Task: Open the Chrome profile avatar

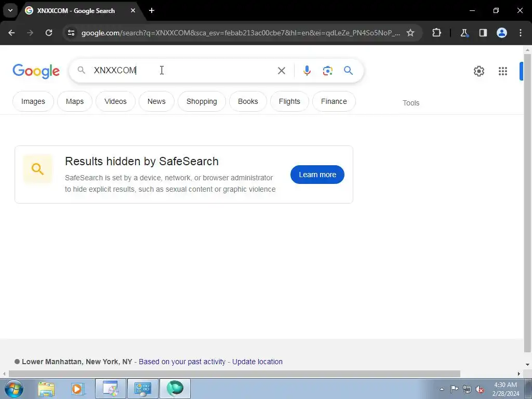Action: (501, 33)
